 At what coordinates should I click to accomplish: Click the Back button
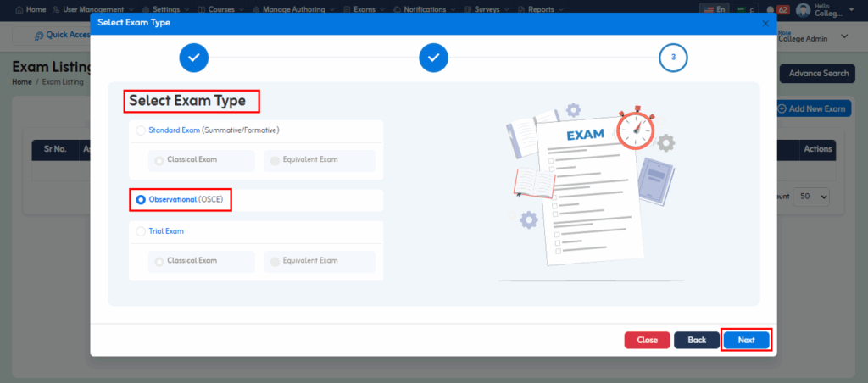(697, 340)
